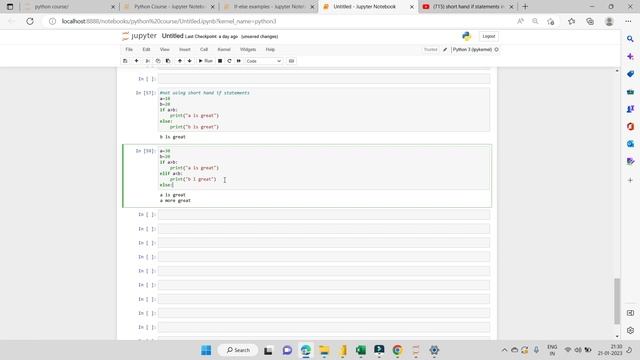The width and height of the screenshot is (640, 360).
Task: Open the Edit menu
Action: click(x=146, y=49)
